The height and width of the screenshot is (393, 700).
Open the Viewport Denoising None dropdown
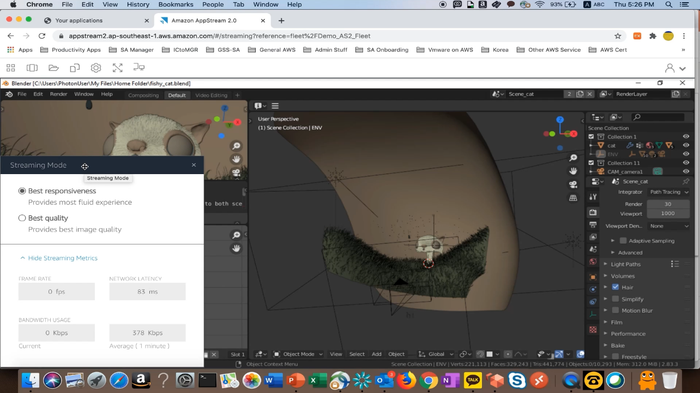[668, 226]
